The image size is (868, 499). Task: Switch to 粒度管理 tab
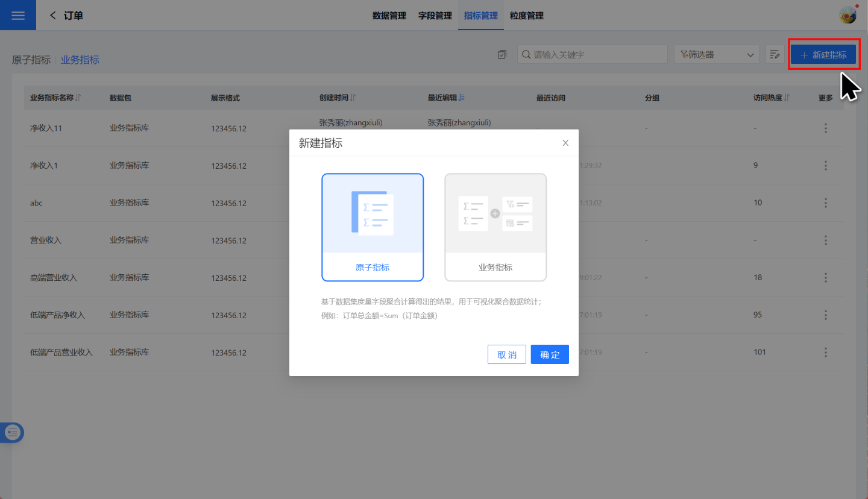click(527, 16)
